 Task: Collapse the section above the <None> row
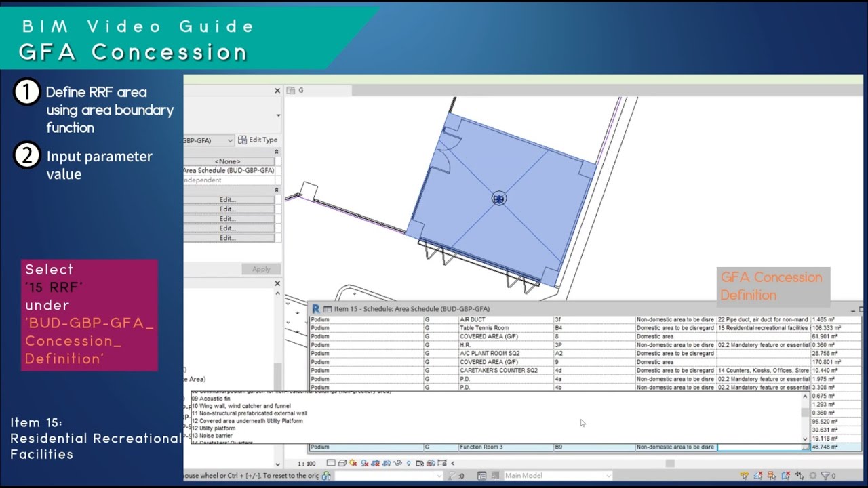[x=277, y=152]
